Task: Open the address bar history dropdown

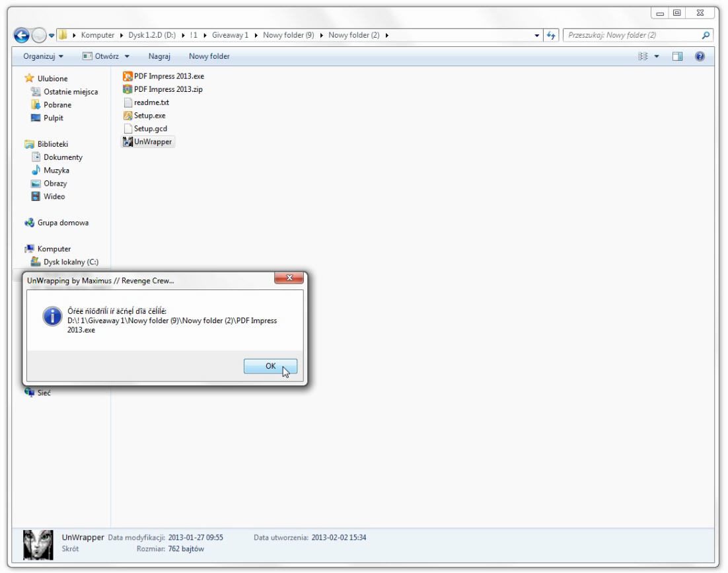Action: [536, 35]
